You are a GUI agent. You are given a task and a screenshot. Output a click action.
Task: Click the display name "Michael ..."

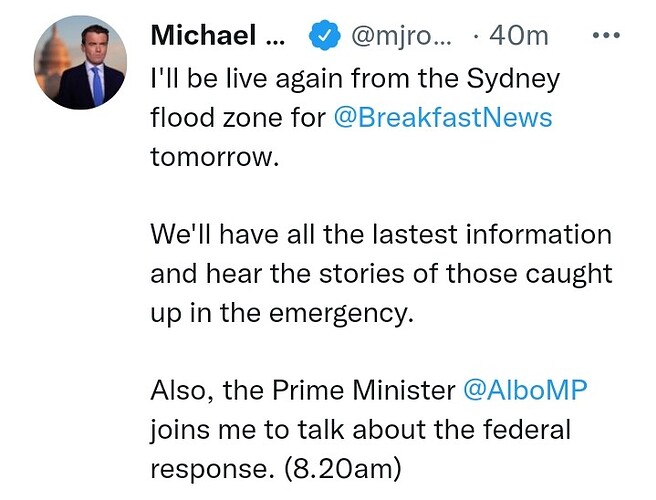tap(217, 36)
